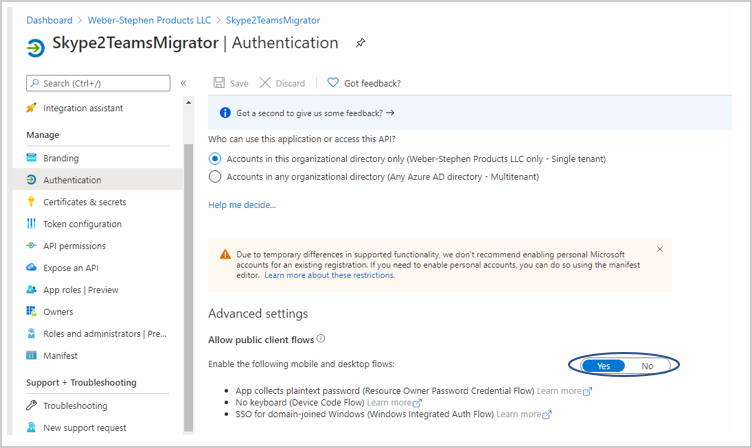Collapse the sidebar with double chevron
Screen dimensions: 752x448
[x=183, y=83]
